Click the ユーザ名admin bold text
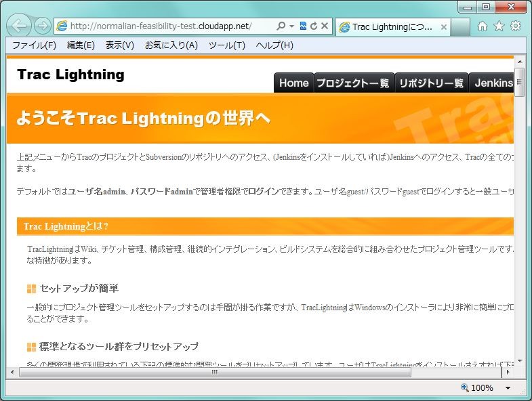 (96, 192)
